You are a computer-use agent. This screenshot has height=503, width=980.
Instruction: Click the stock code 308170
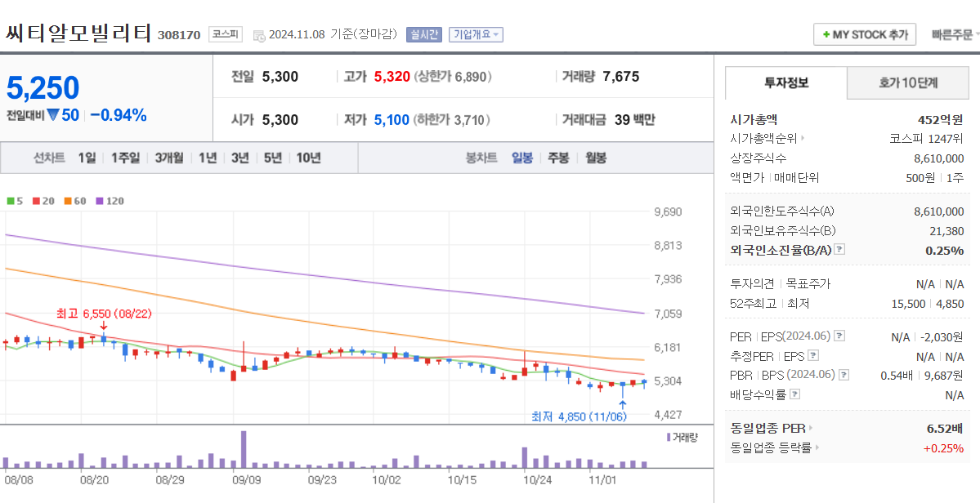tap(179, 35)
